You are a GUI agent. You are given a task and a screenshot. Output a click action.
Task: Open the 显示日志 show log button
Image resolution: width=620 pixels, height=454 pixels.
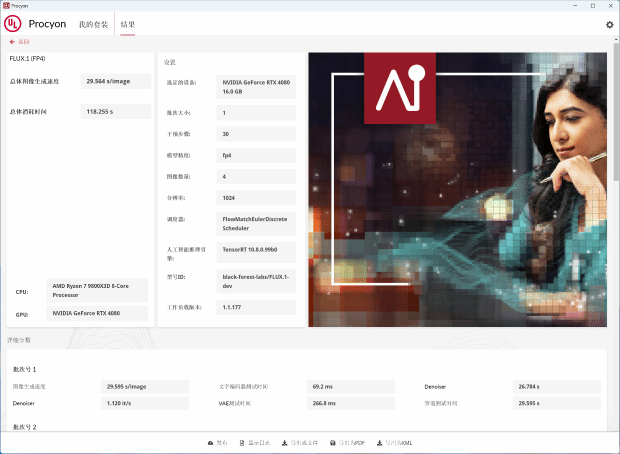[255, 443]
